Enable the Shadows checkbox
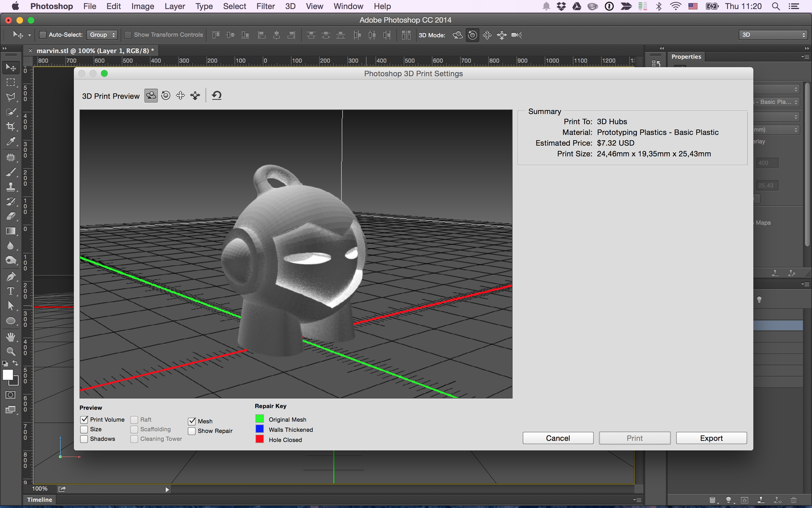The width and height of the screenshot is (812, 508). click(x=84, y=439)
